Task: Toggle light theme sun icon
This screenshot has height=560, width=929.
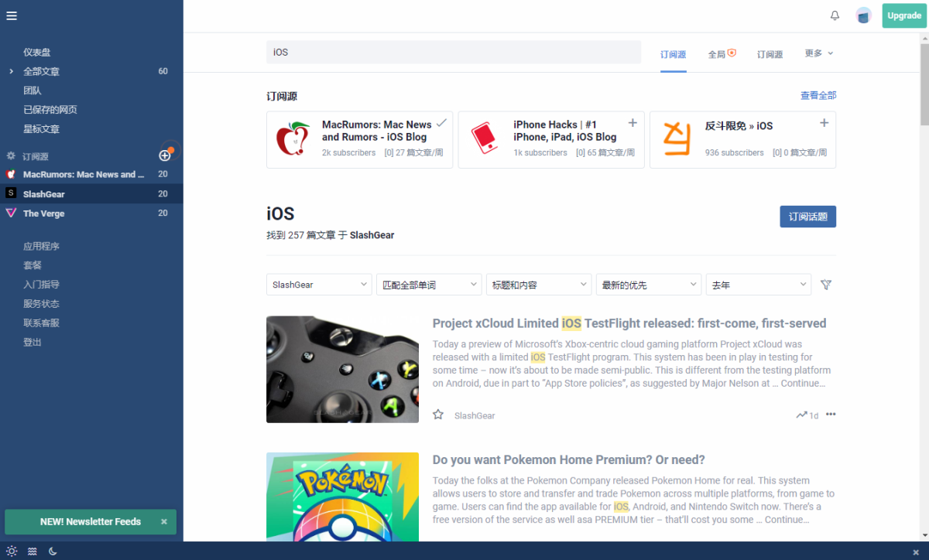Action: [12, 551]
